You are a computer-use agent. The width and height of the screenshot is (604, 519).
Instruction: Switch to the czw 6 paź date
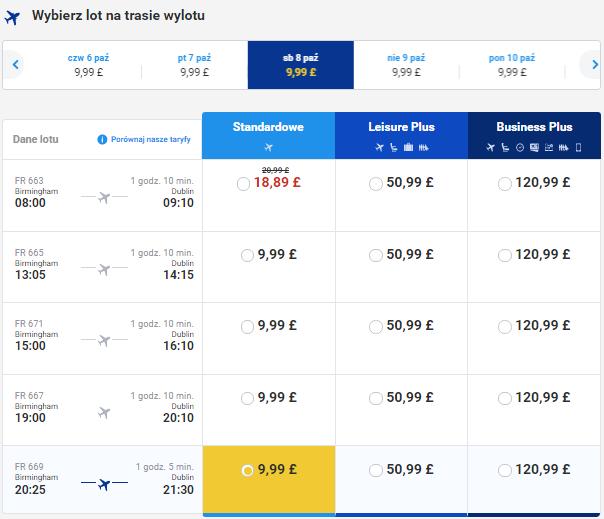pyautogui.click(x=89, y=65)
